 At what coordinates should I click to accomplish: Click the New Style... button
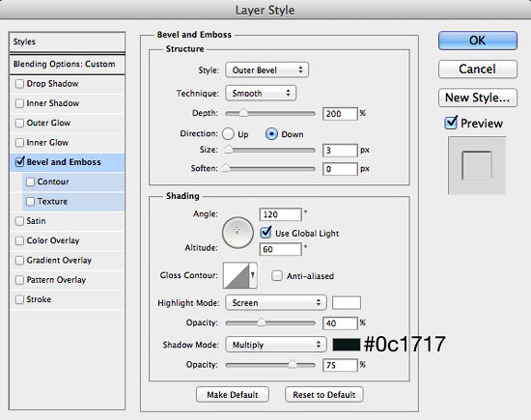pyautogui.click(x=478, y=98)
